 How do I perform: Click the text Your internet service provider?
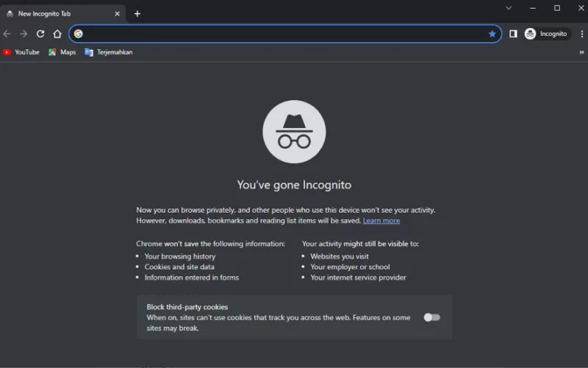(x=358, y=277)
